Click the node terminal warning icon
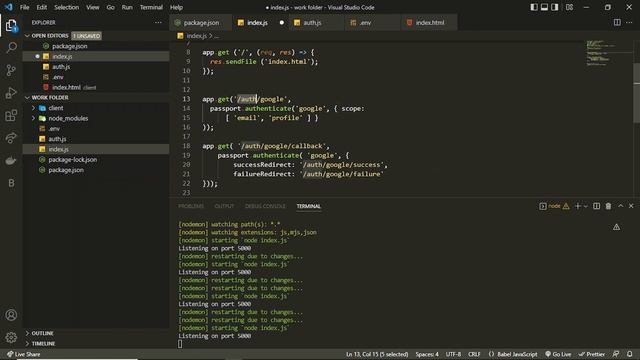This screenshot has width=640, height=360. click(x=566, y=206)
